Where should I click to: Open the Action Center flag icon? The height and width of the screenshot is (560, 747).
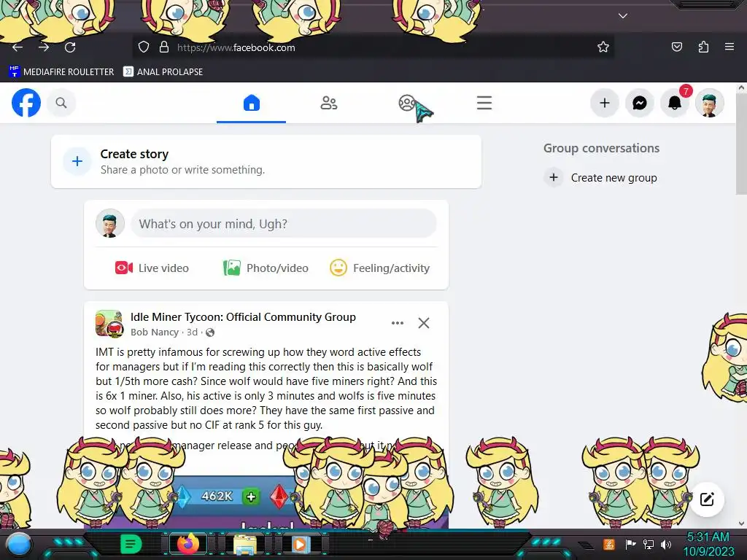[x=630, y=544]
